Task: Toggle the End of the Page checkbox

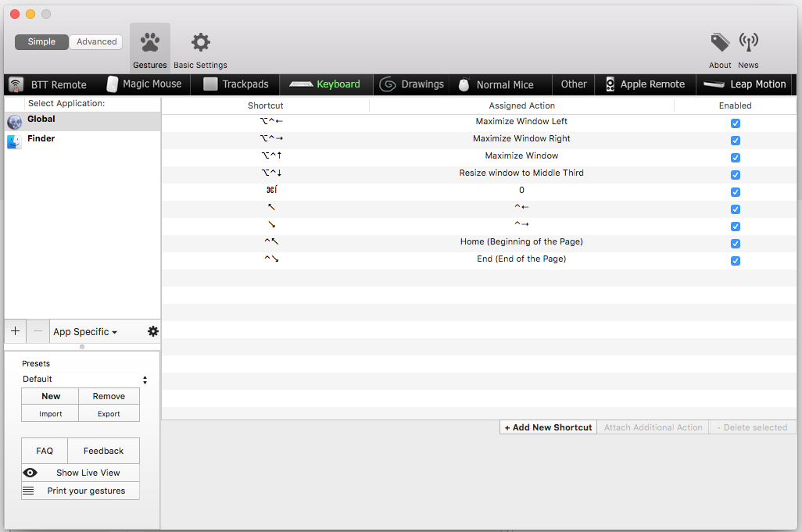Action: click(x=735, y=261)
